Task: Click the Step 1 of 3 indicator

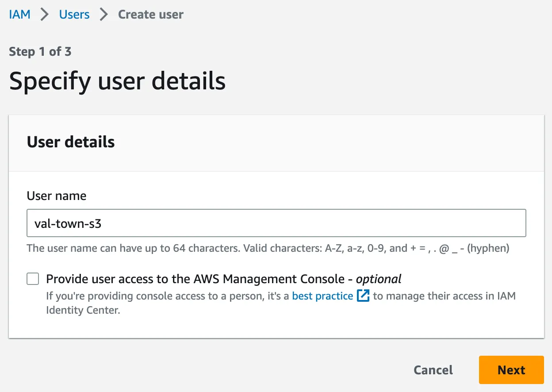Action: click(40, 52)
